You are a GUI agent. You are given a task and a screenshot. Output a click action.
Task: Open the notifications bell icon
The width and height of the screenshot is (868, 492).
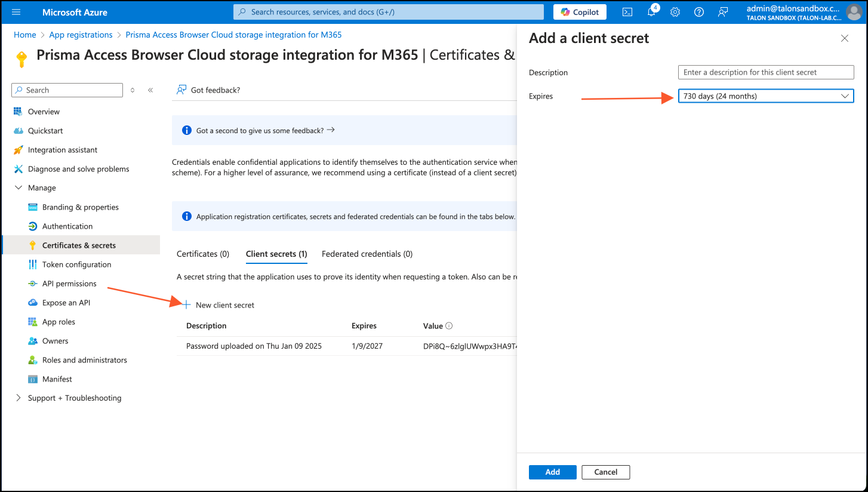(651, 12)
